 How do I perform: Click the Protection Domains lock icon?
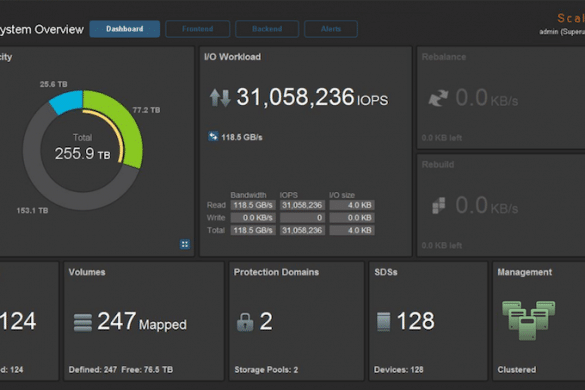point(245,322)
